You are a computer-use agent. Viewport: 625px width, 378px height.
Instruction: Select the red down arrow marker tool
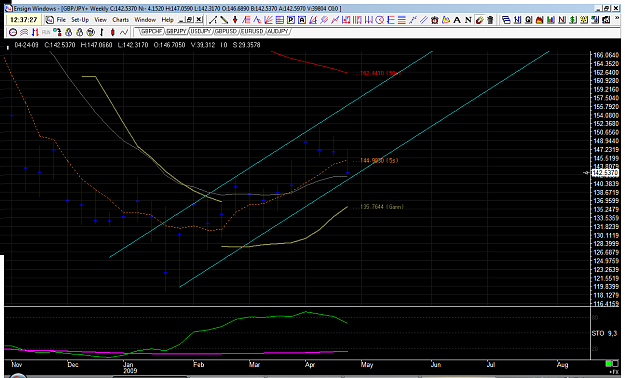pos(235,20)
